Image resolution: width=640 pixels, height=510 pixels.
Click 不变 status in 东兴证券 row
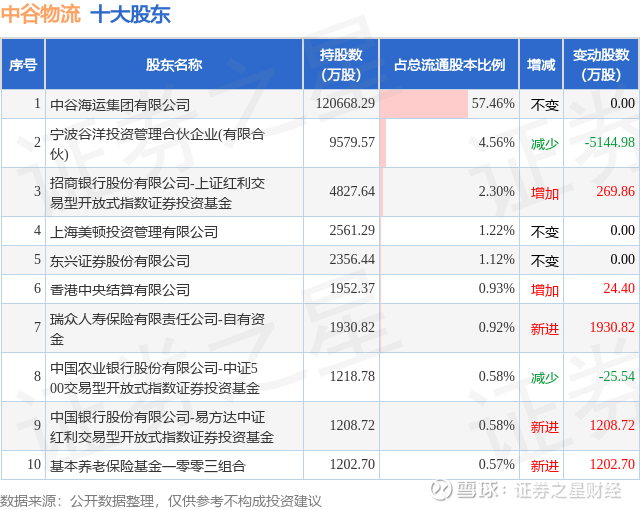click(x=544, y=261)
